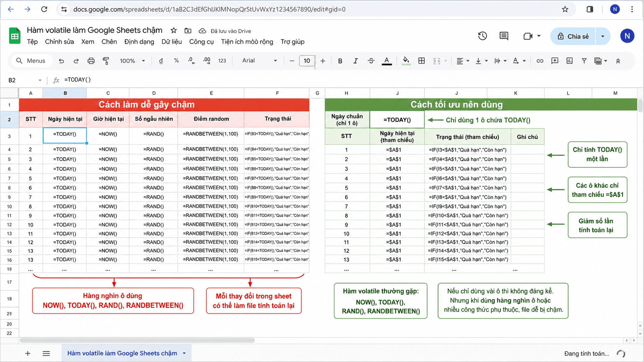Move document to folder icon
644x362 pixels.
click(x=188, y=31)
